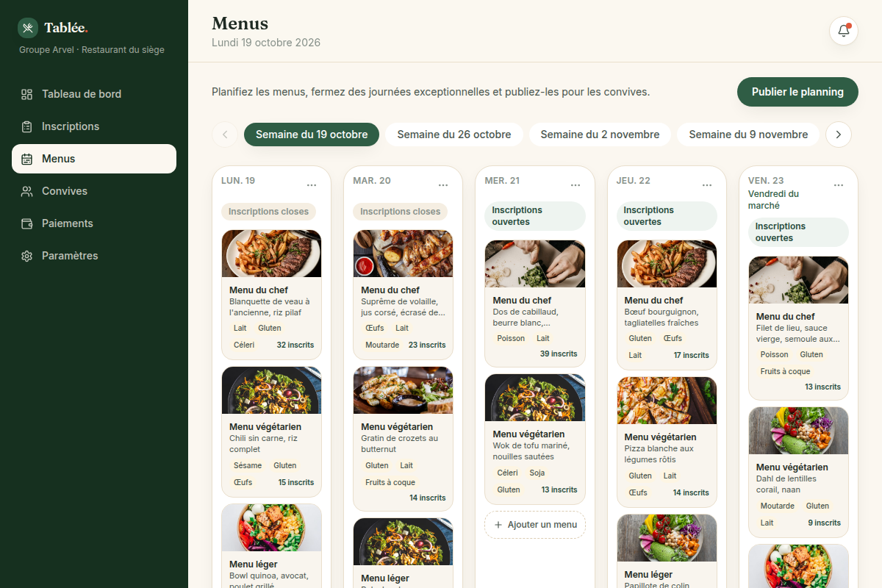
Task: Click the Soja allergen tag
Action: pos(537,473)
